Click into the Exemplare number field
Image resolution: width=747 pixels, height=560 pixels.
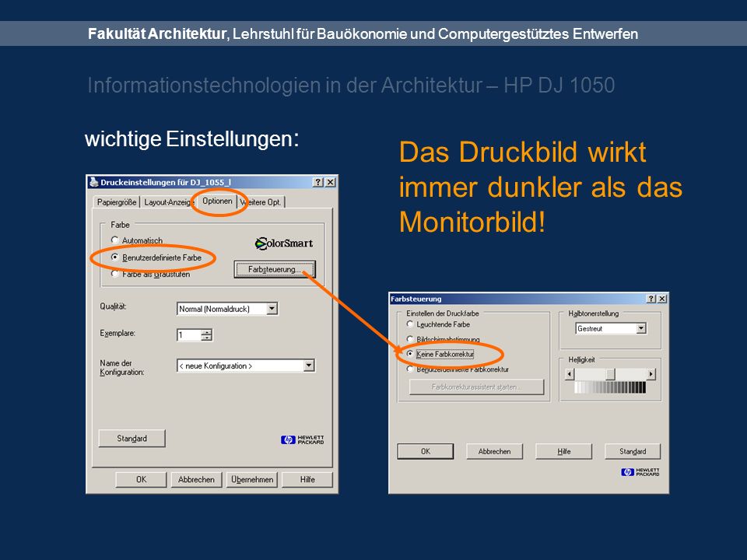tap(188, 334)
